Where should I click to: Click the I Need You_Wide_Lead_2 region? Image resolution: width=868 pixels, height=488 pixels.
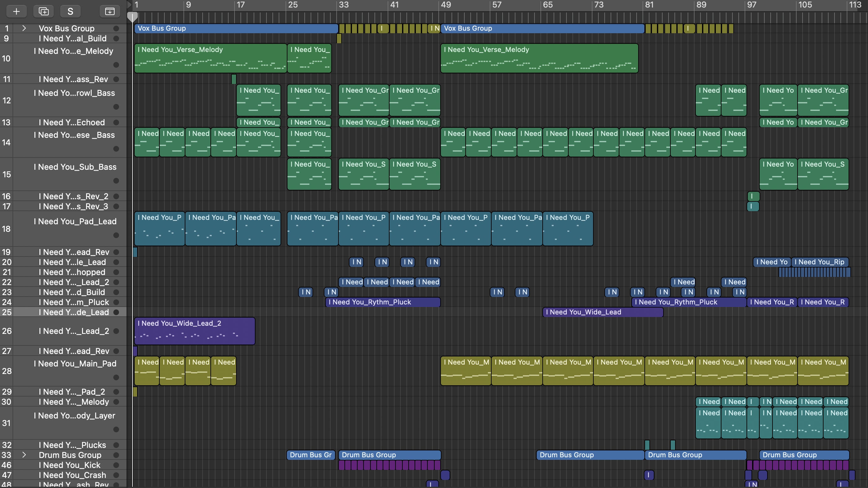click(x=194, y=331)
